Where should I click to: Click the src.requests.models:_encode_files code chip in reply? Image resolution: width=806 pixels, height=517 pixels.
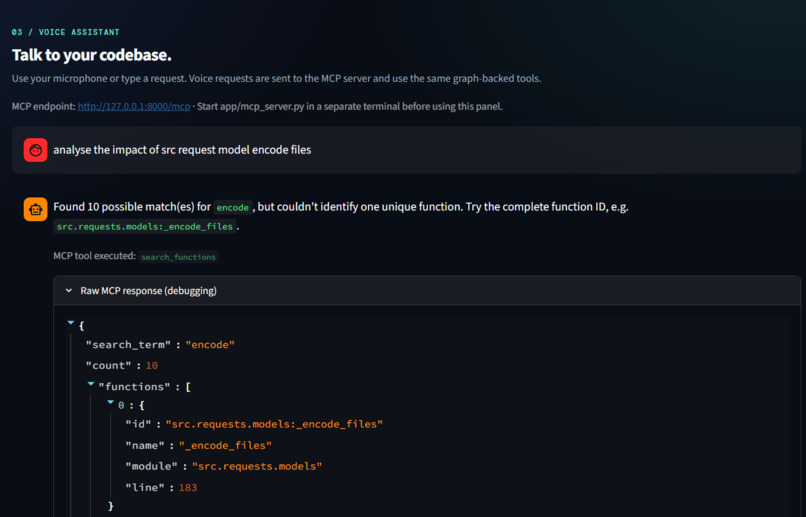tap(144, 226)
